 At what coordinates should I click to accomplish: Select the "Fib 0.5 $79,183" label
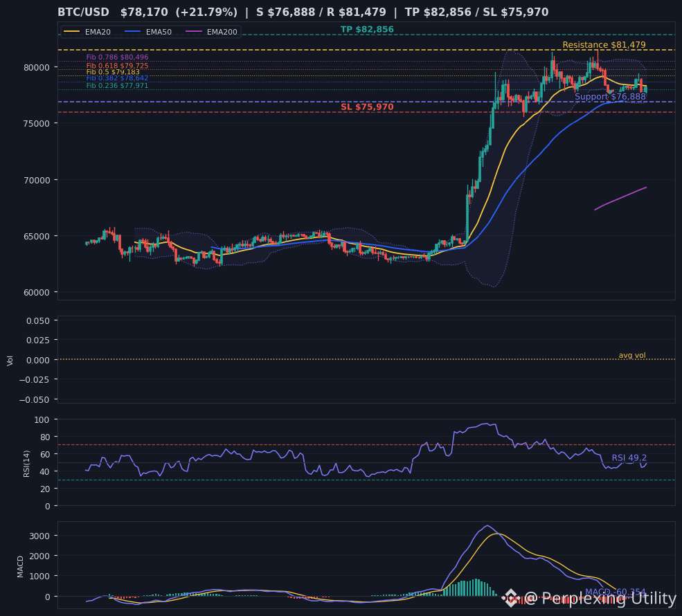pos(113,72)
